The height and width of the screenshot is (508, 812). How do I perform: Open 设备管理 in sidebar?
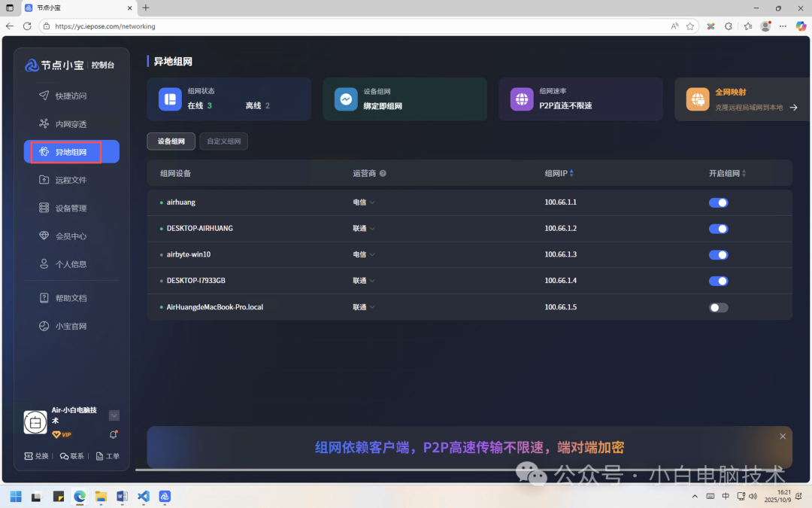click(71, 208)
